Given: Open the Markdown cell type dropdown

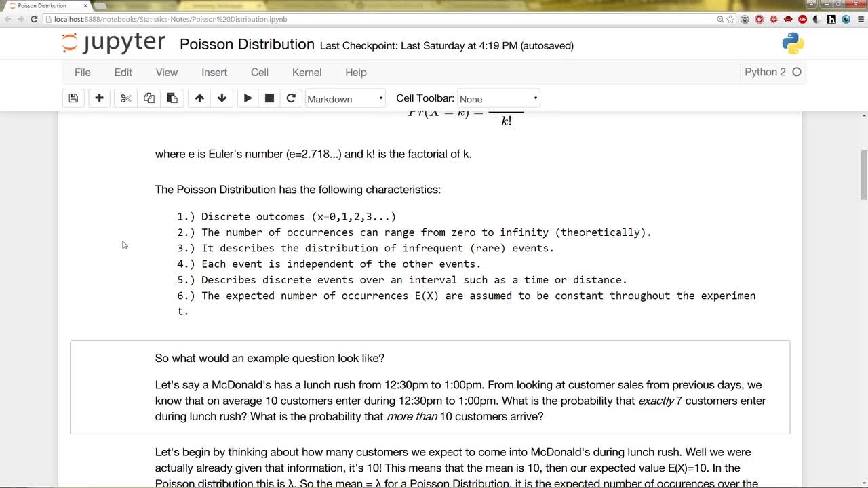Looking at the screenshot, I should coord(345,99).
